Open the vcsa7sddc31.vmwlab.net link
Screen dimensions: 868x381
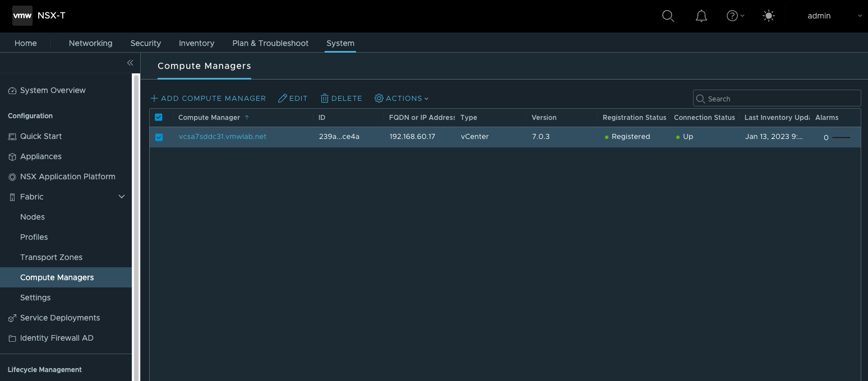[223, 137]
